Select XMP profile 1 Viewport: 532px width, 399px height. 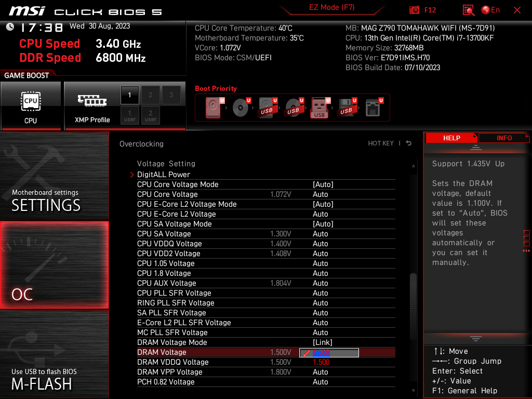pos(129,95)
